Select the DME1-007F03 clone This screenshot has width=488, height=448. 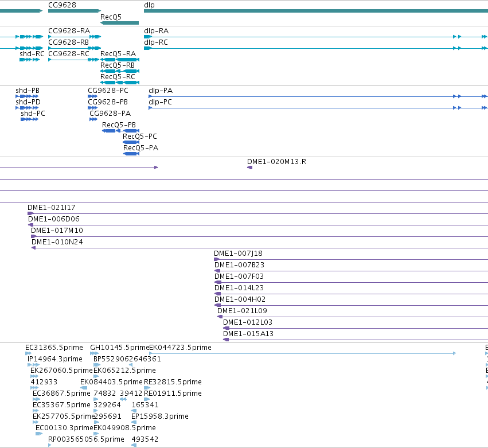(x=351, y=282)
